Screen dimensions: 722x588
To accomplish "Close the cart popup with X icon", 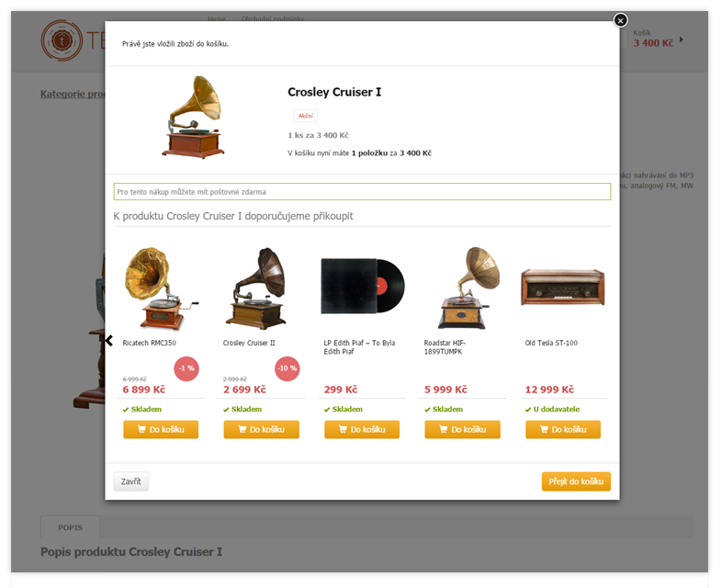I will tap(620, 20).
